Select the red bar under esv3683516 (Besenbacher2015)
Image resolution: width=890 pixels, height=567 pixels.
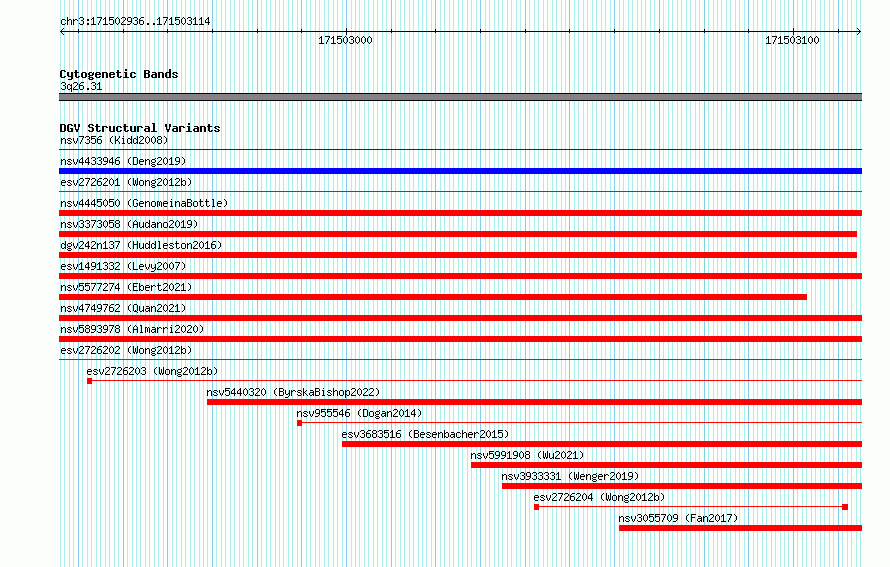602,444
